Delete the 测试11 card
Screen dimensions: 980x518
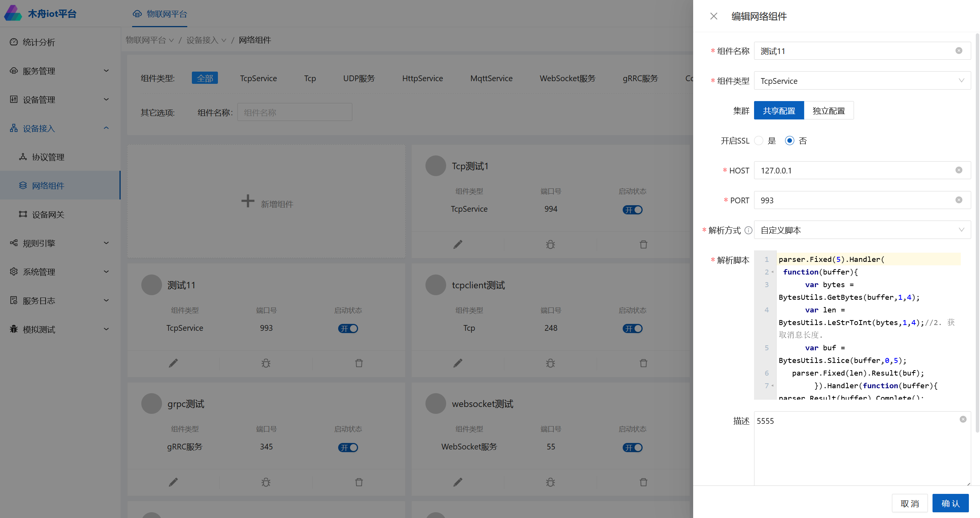pos(359,363)
